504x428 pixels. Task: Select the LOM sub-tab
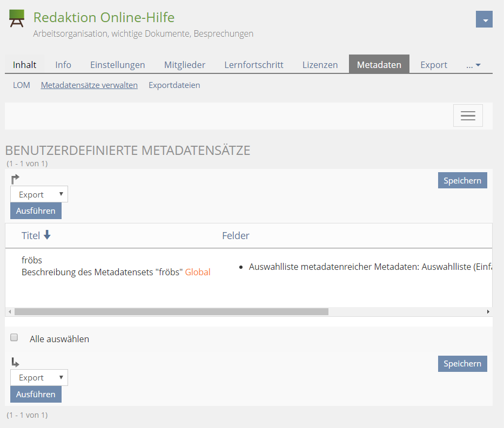(x=22, y=85)
